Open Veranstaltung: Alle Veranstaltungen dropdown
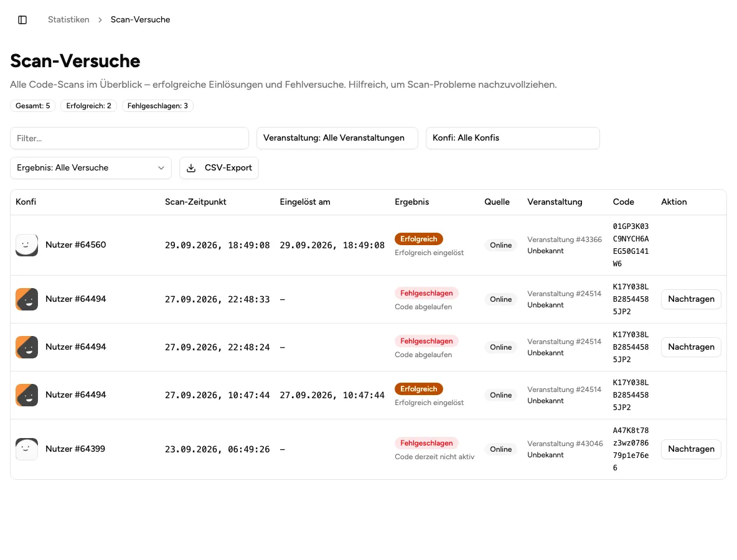The image size is (737, 560). (337, 138)
